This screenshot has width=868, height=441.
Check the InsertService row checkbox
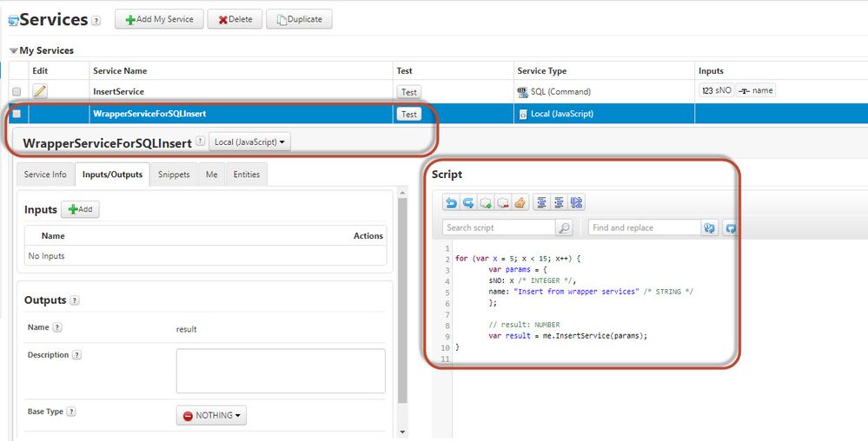tap(17, 91)
